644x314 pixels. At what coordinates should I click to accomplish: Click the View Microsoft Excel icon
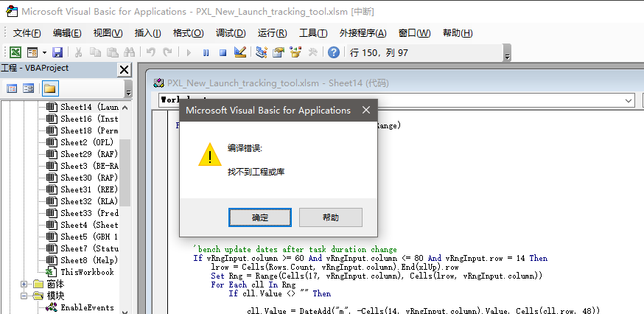pos(15,52)
